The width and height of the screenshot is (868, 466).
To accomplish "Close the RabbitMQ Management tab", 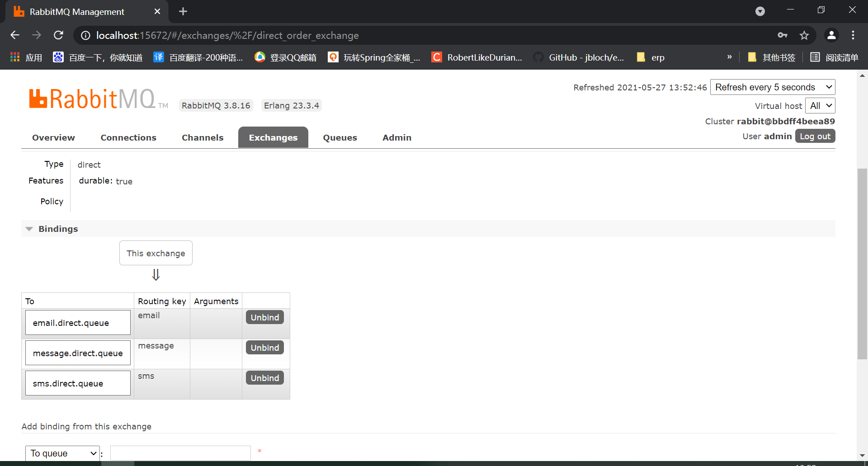I will pyautogui.click(x=157, y=11).
